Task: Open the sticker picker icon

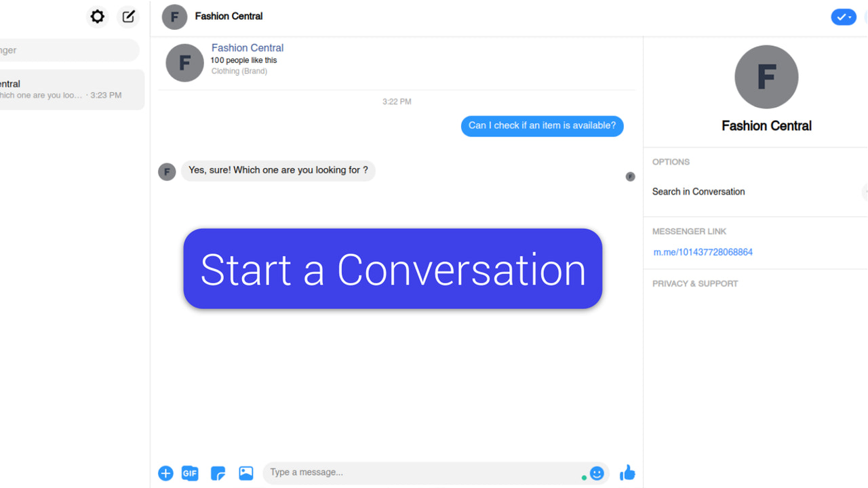Action: [218, 472]
